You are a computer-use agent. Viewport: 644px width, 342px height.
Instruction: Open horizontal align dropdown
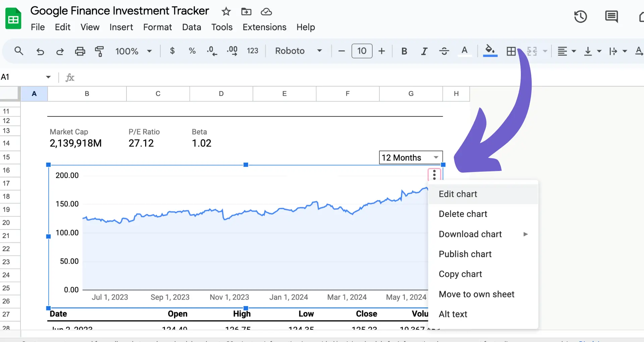pyautogui.click(x=566, y=51)
